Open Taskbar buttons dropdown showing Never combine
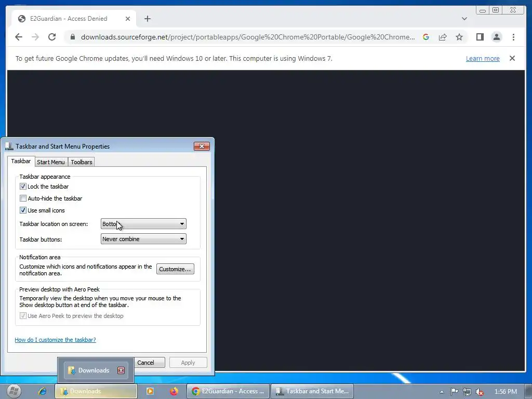Screen dimensions: 532x399 coord(143,239)
